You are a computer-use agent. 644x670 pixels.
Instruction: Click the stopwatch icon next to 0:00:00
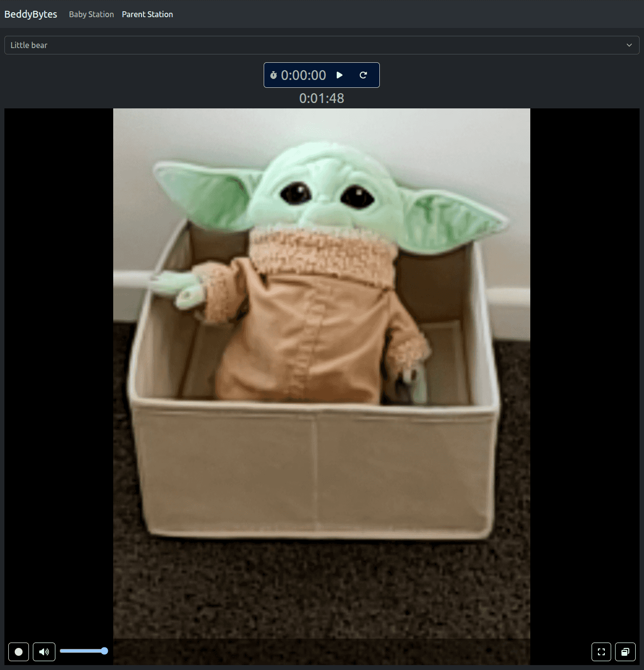pyautogui.click(x=274, y=75)
